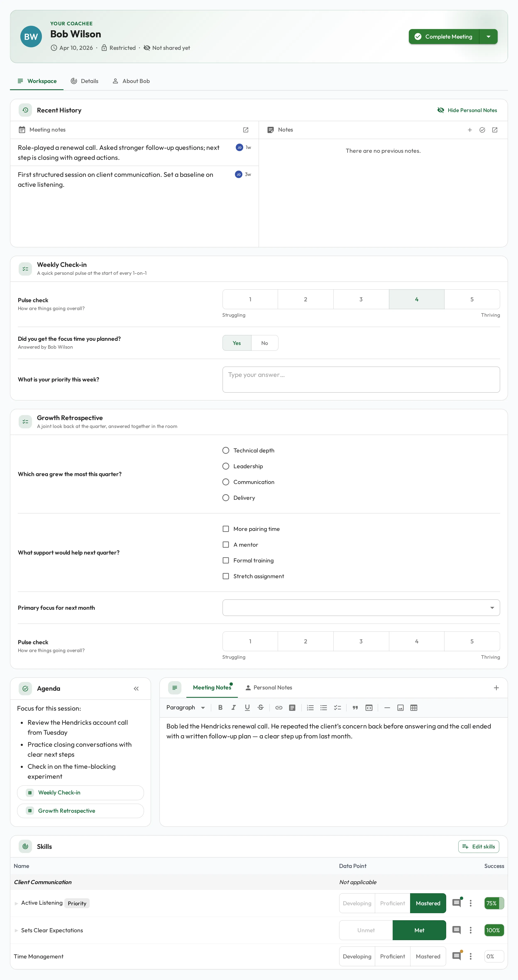Image resolution: width=518 pixels, height=980 pixels.
Task: Open more options for Sets Clear Expectations
Action: coord(470,930)
